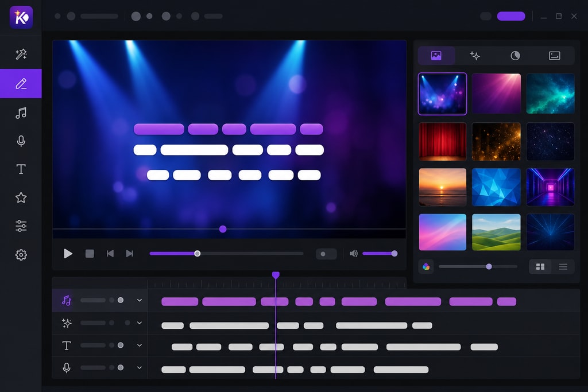Toggle the bright dot on text track
588x392 pixels.
coord(121,345)
